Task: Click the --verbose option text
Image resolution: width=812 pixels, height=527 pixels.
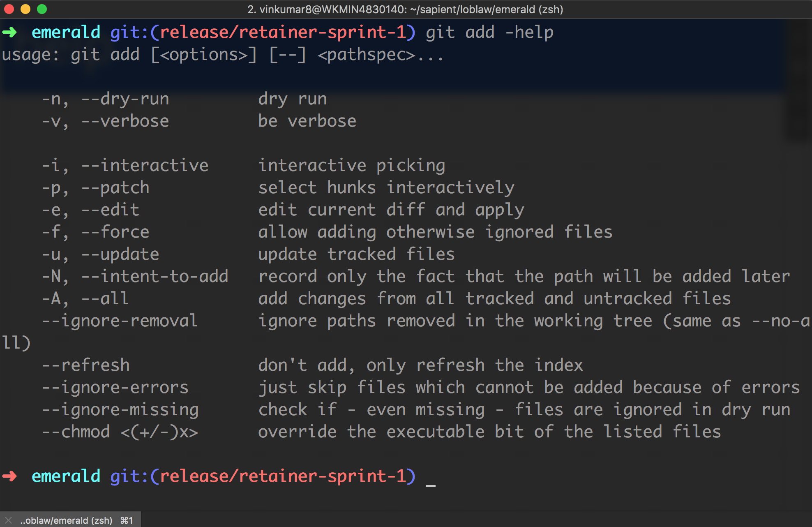Action: pos(125,121)
